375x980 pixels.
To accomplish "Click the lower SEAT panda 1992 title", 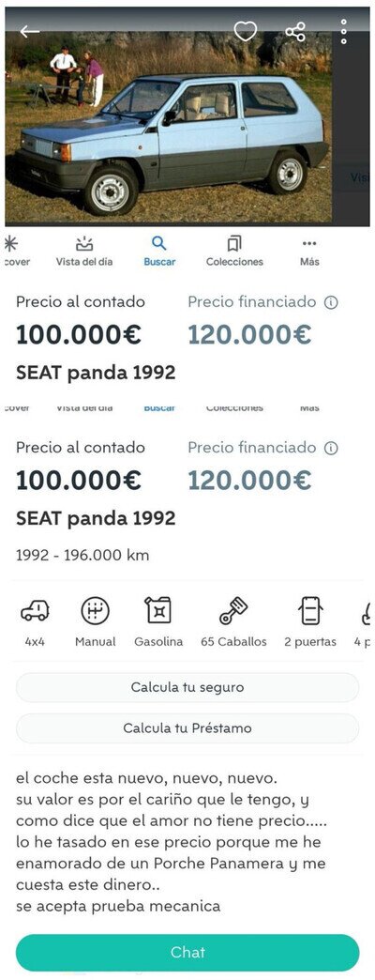I will click(96, 518).
